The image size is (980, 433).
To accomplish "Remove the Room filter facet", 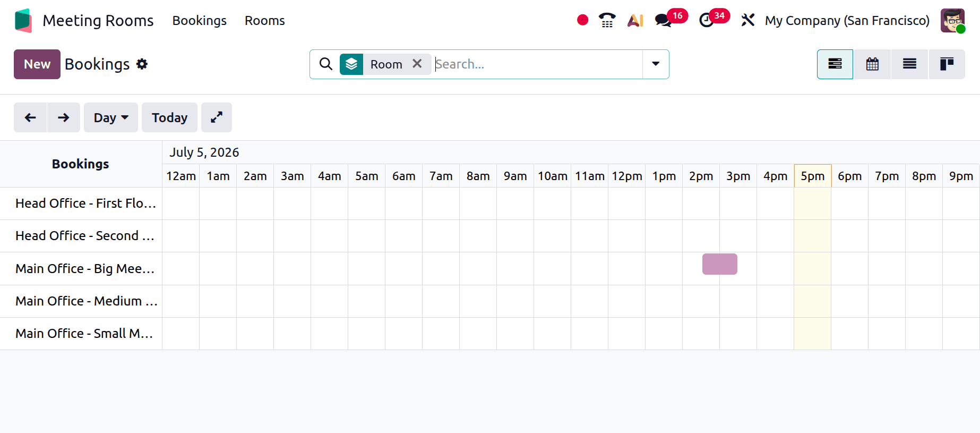I will 417,64.
